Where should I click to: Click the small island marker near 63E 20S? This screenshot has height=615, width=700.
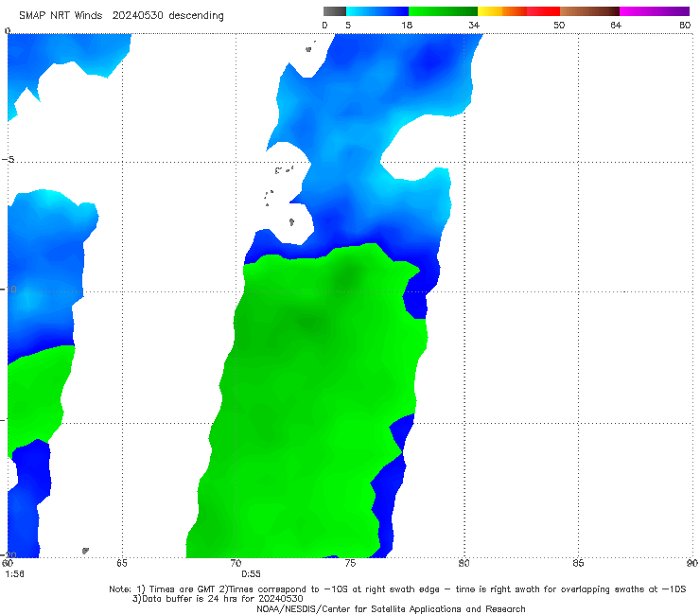click(x=85, y=551)
